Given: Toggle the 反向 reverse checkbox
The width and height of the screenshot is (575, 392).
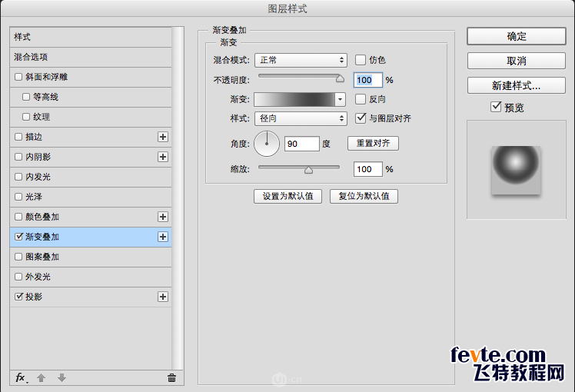Looking at the screenshot, I should (x=361, y=99).
